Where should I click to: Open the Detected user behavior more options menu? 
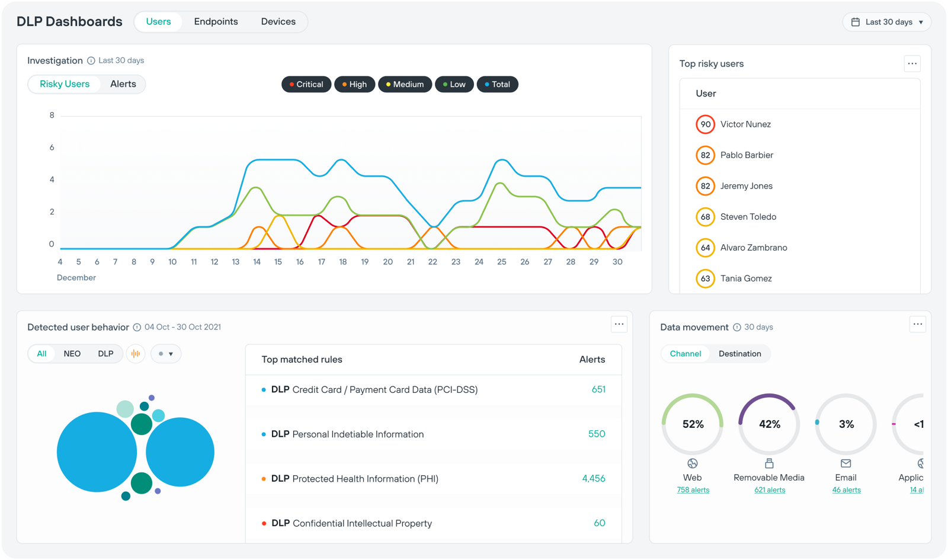pos(619,324)
